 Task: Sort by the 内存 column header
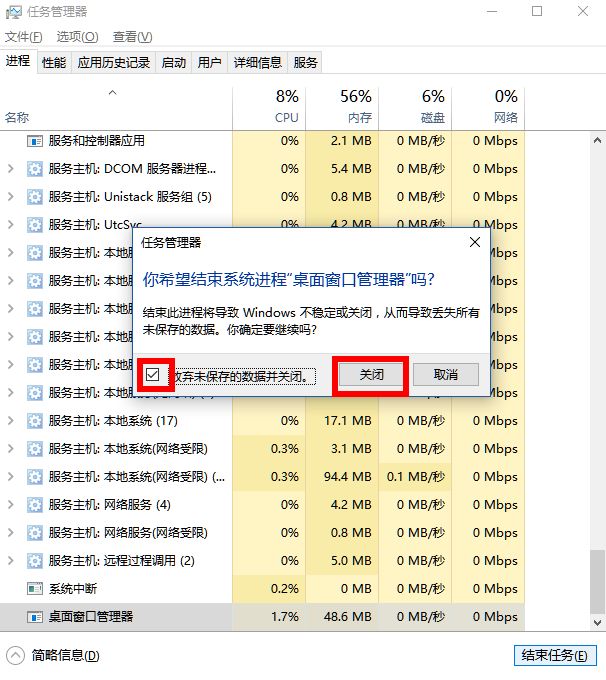342,108
